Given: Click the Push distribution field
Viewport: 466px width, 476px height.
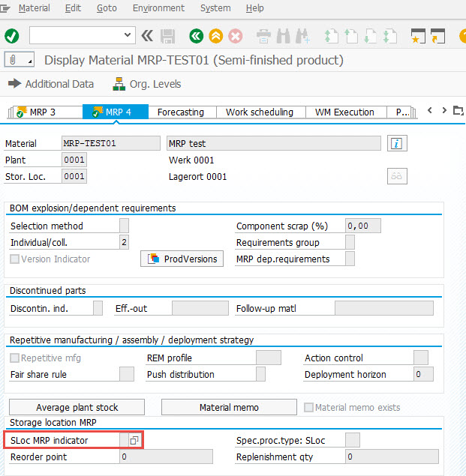Looking at the screenshot, I should (260, 374).
